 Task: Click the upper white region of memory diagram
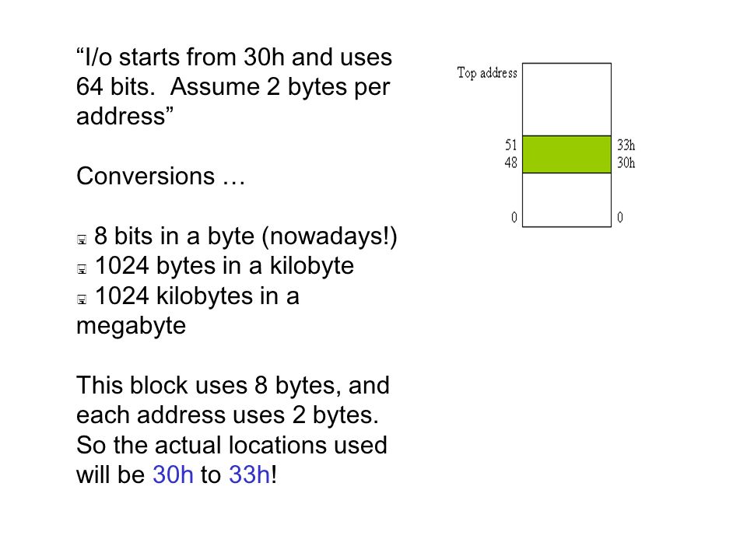coord(566,100)
